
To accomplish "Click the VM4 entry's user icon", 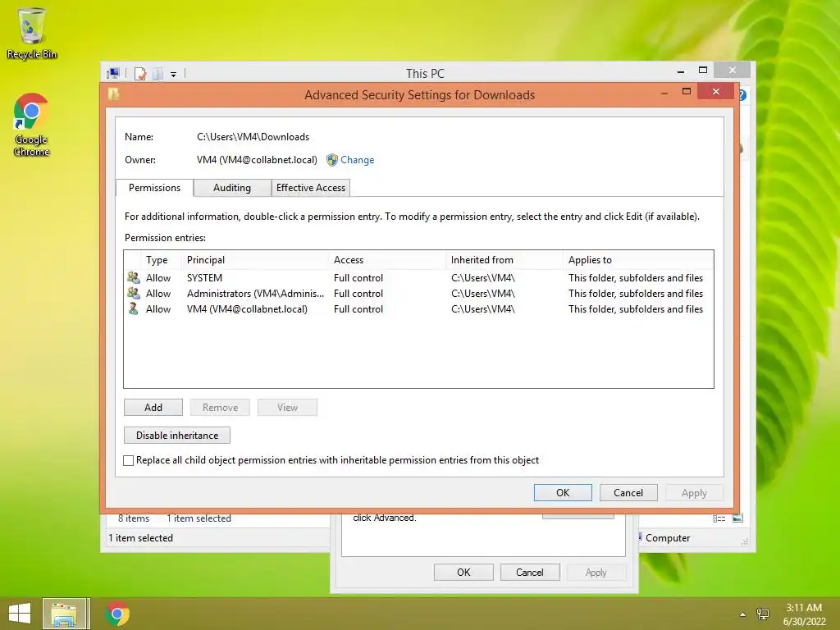I will pyautogui.click(x=134, y=308).
